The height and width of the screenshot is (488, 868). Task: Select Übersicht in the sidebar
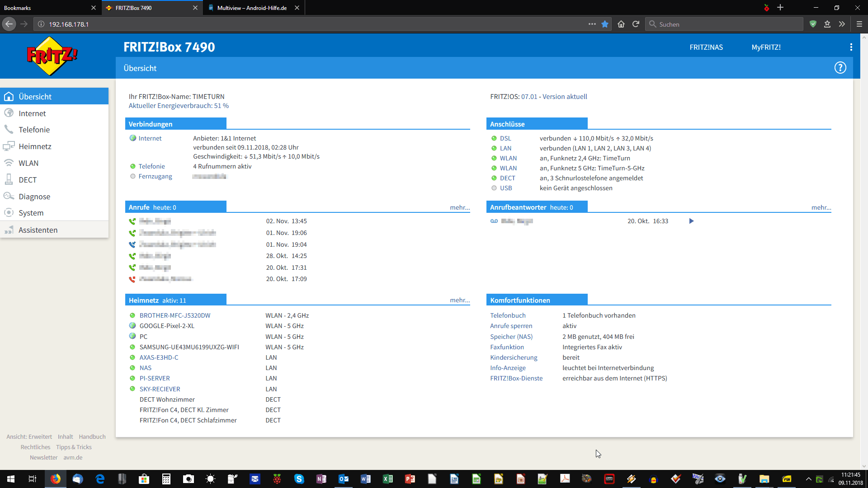[x=54, y=96]
